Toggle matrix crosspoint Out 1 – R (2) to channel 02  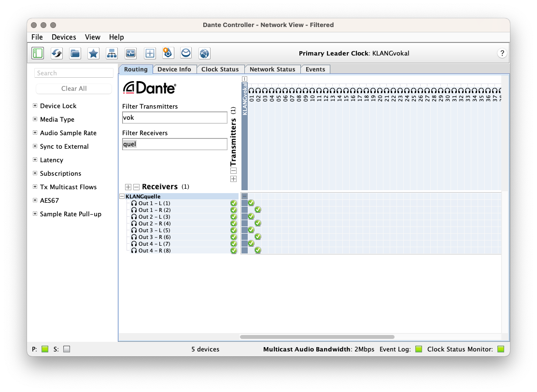pos(258,210)
